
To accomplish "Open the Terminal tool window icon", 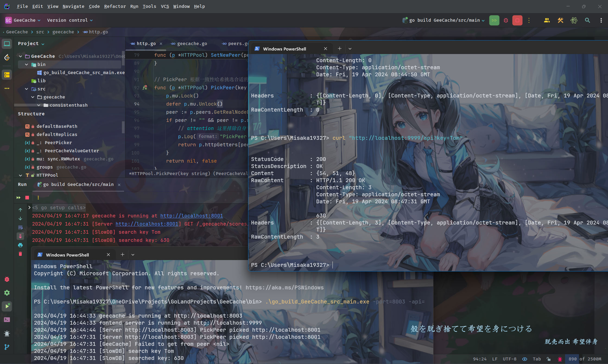I will pos(7,320).
